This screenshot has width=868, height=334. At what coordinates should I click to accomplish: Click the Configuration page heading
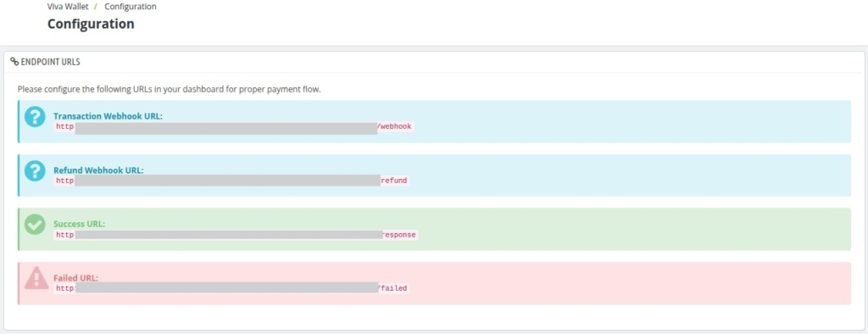click(91, 24)
